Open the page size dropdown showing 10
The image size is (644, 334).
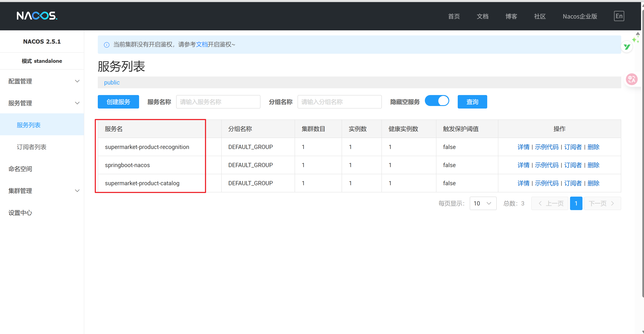(x=483, y=203)
